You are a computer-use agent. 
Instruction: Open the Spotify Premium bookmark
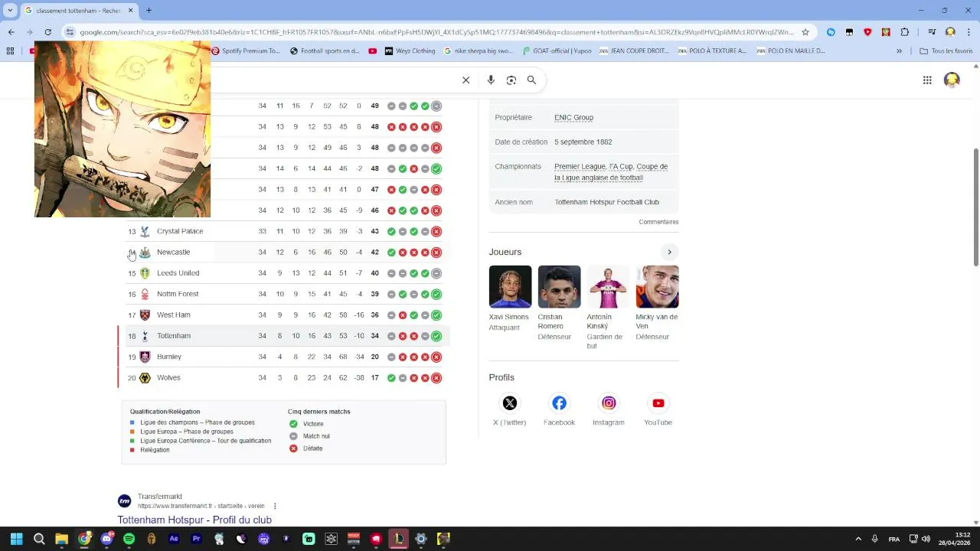(245, 51)
